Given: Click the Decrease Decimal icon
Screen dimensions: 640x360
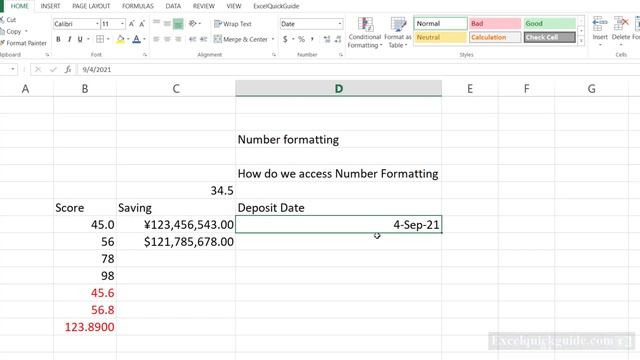Looking at the screenshot, I should coord(338,39).
